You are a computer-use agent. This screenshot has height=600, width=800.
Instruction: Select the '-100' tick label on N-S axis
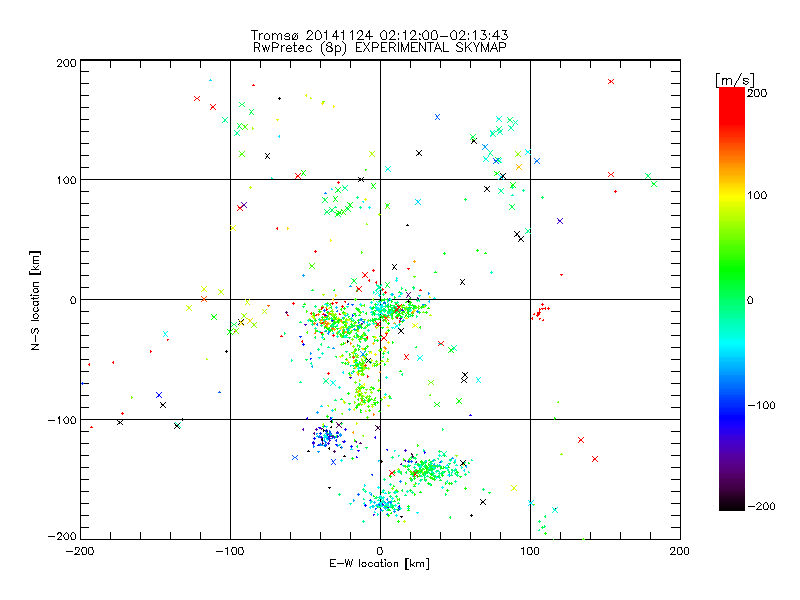pyautogui.click(x=62, y=420)
